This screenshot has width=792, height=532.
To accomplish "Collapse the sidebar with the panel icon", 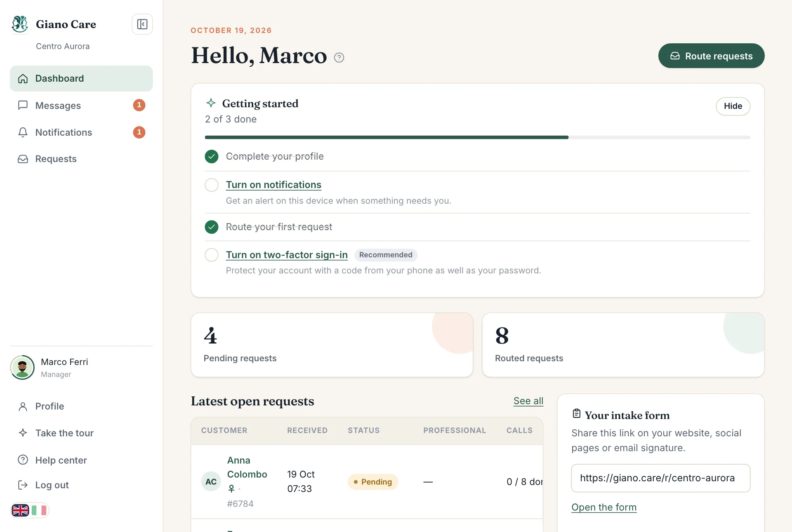I will click(x=142, y=24).
